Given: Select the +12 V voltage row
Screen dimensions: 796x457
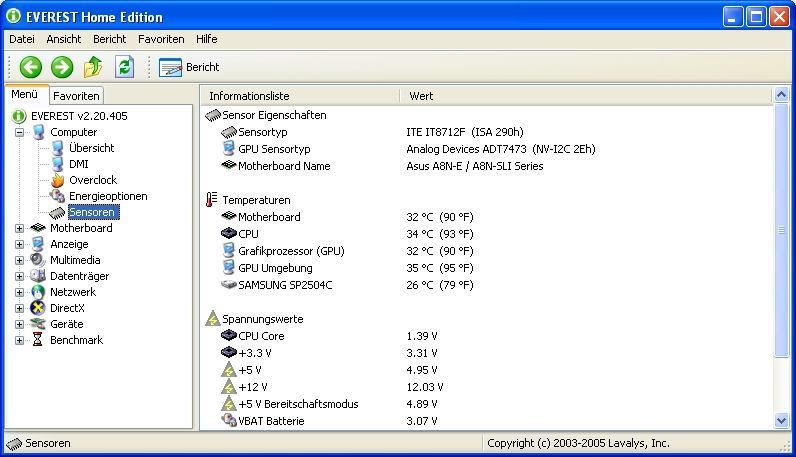Looking at the screenshot, I should coord(487,387).
